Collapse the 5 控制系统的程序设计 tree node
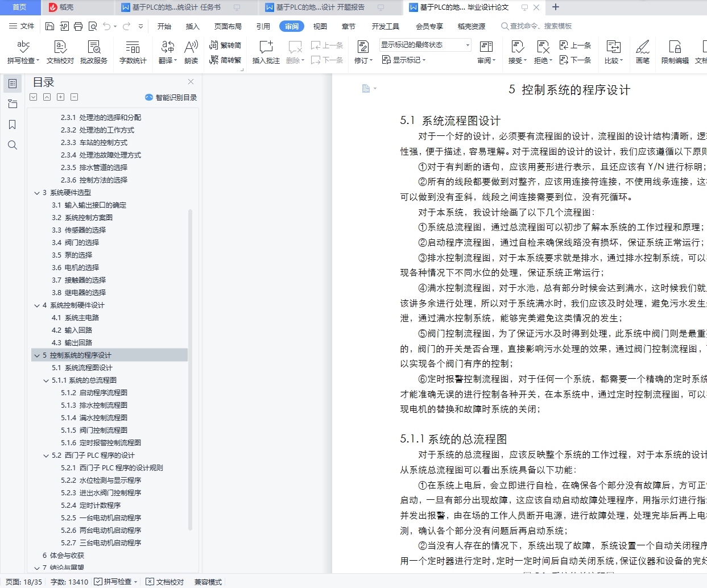 (x=37, y=355)
